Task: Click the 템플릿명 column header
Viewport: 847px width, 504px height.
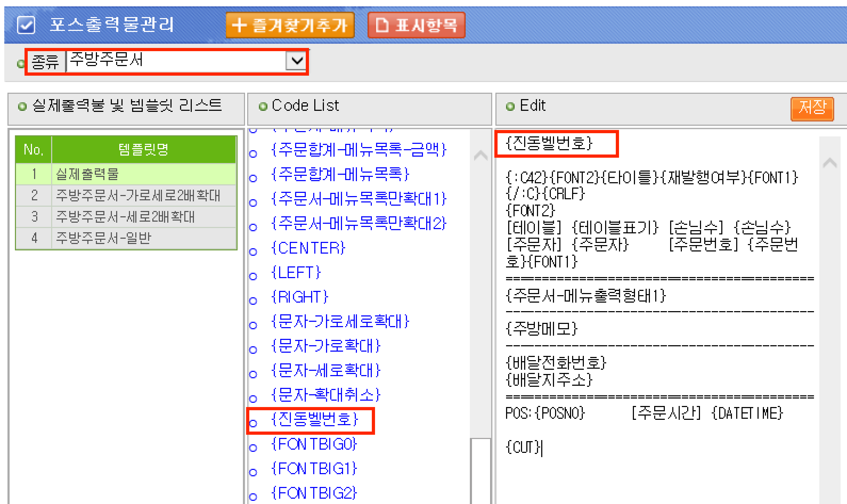Action: 143,150
